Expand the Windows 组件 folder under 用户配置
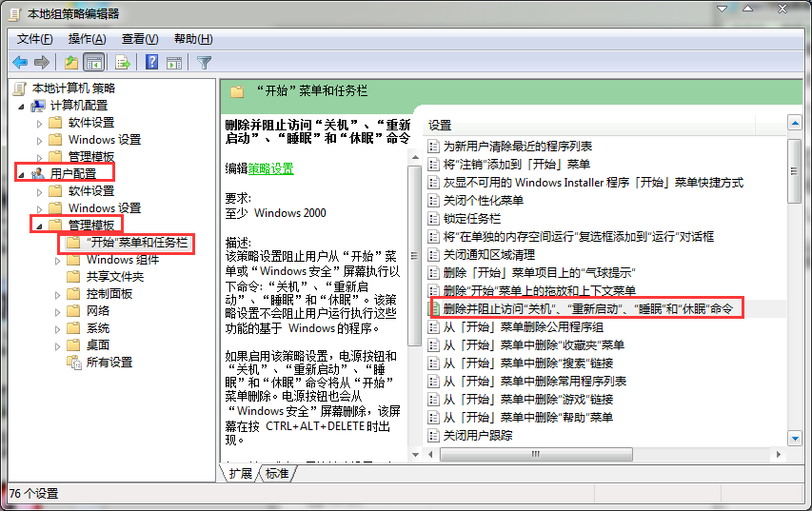 56,260
